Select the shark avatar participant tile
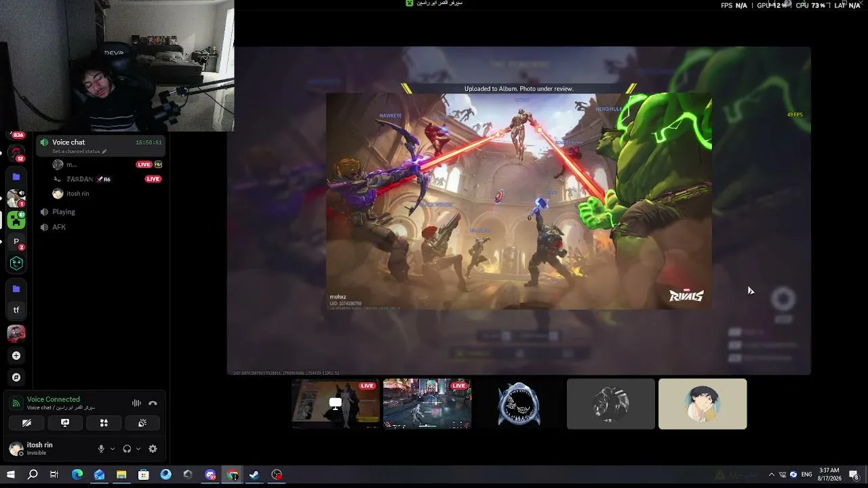 click(519, 404)
